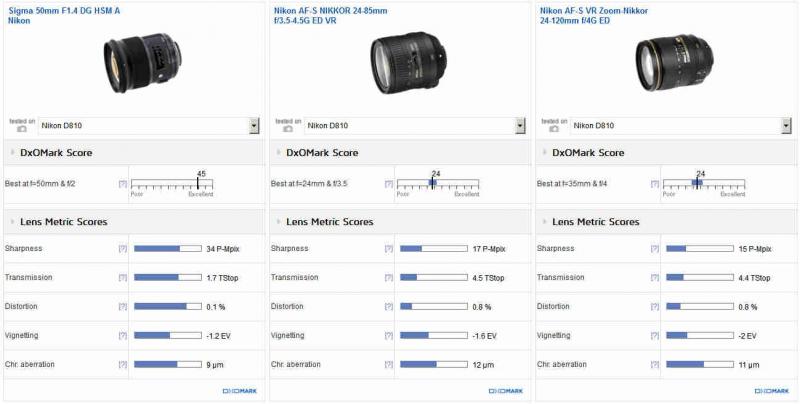Click camera icon under tested on, 24-120mm panel
800x404 pixels.
click(554, 130)
